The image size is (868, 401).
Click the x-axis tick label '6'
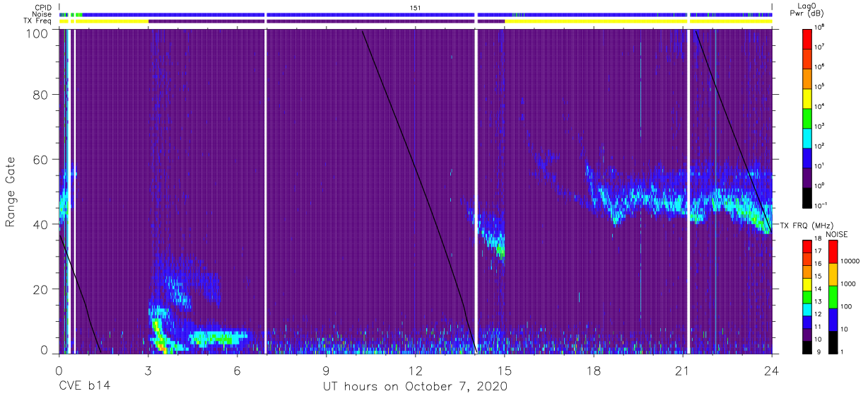237,369
